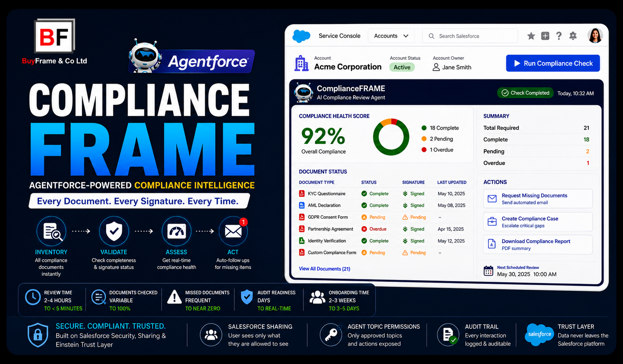Open View All Documents (21) link
Viewport: 623px width, 364px height.
[324, 269]
